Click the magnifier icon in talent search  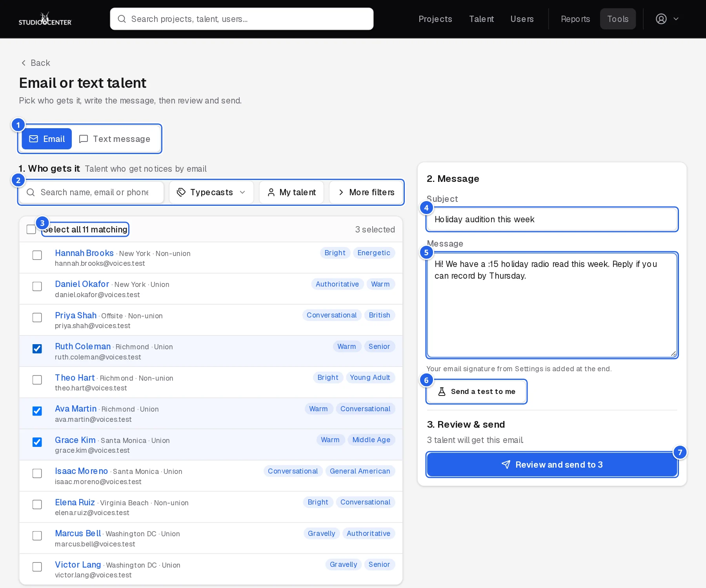(x=31, y=192)
